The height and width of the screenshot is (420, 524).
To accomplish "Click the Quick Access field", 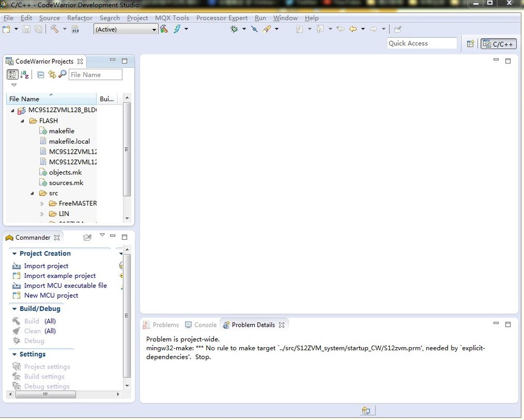I will (x=422, y=44).
